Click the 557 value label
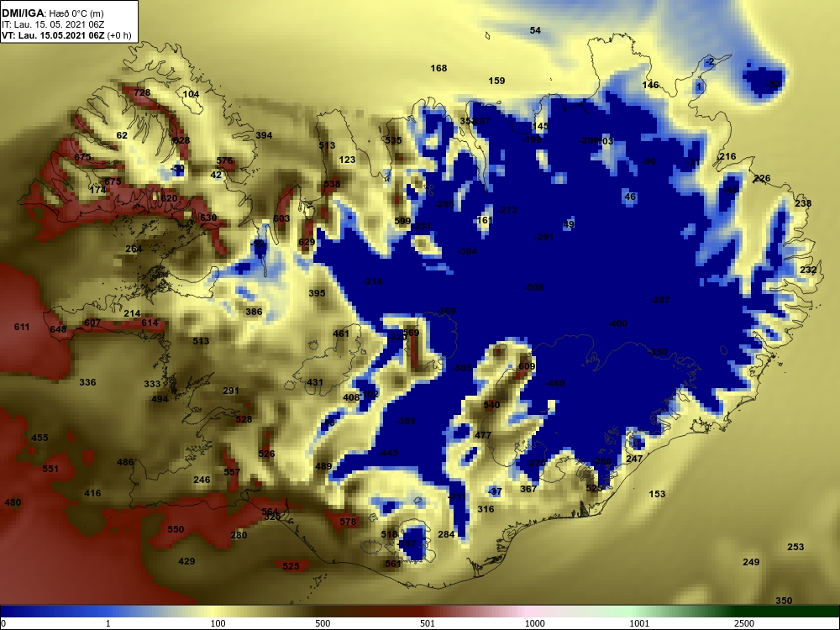 click(x=232, y=472)
